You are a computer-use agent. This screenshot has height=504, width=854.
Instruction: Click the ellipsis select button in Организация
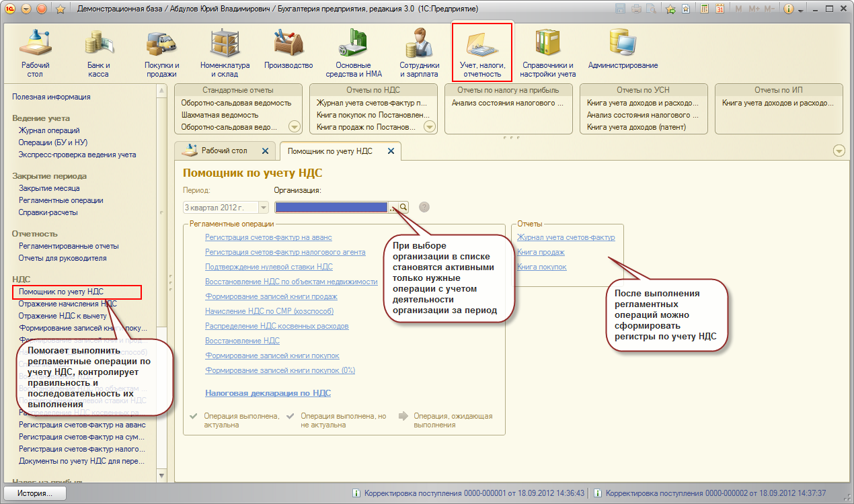393,208
